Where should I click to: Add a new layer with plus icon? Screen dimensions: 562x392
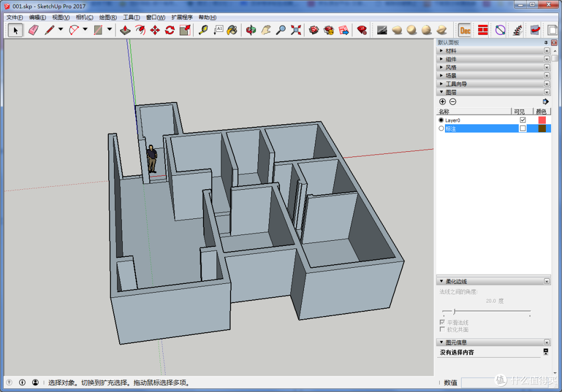coord(443,102)
